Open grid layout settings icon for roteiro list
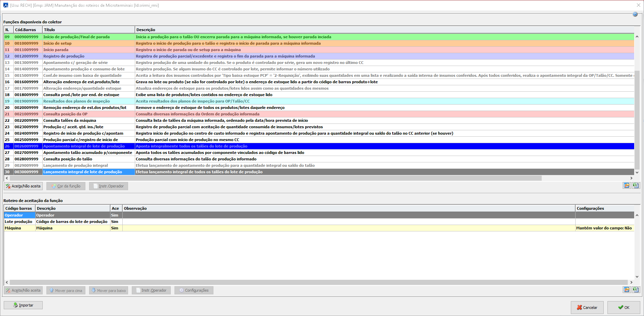The width and height of the screenshot is (644, 316). (626, 290)
